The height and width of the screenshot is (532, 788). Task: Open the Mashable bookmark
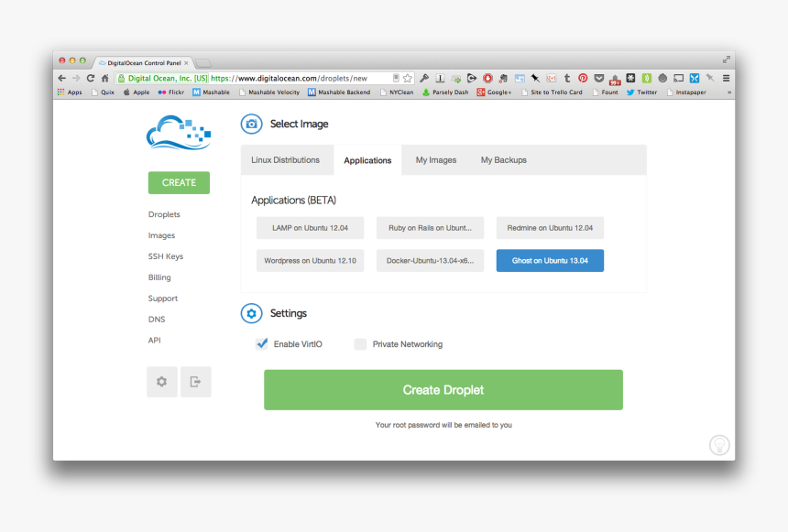pyautogui.click(x=211, y=92)
